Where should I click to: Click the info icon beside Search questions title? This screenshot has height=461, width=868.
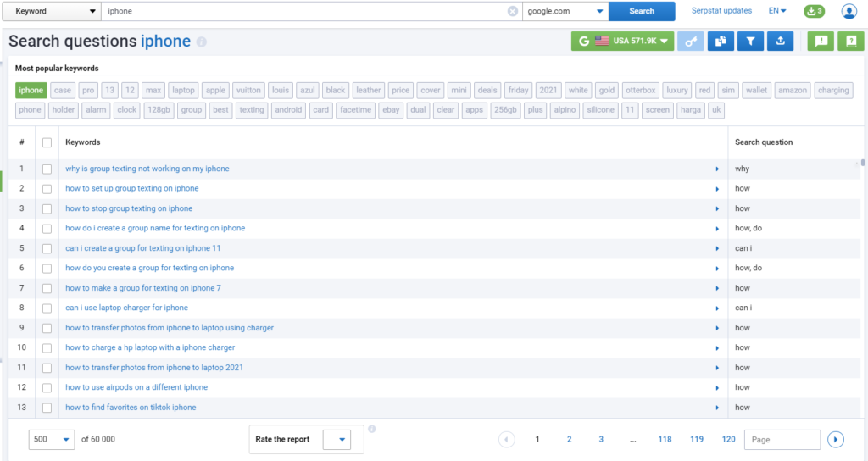point(202,42)
